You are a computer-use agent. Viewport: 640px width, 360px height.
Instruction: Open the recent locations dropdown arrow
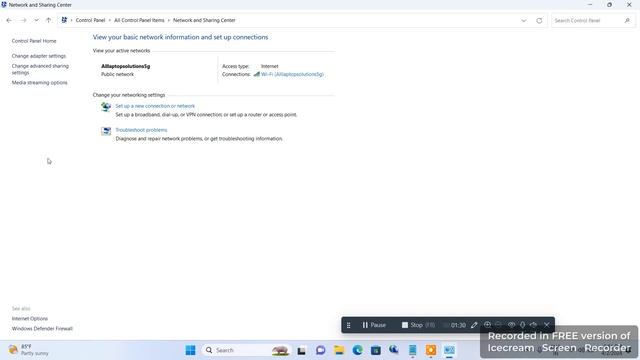[36, 20]
